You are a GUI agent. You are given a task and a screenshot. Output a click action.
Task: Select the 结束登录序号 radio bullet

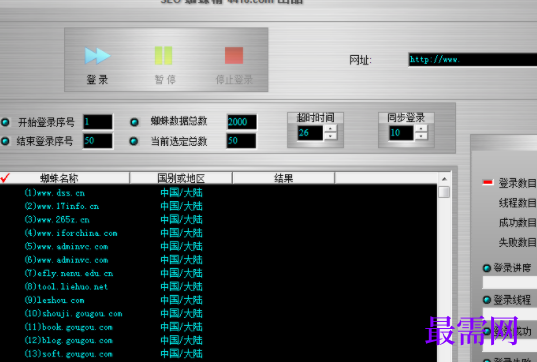tap(5, 141)
